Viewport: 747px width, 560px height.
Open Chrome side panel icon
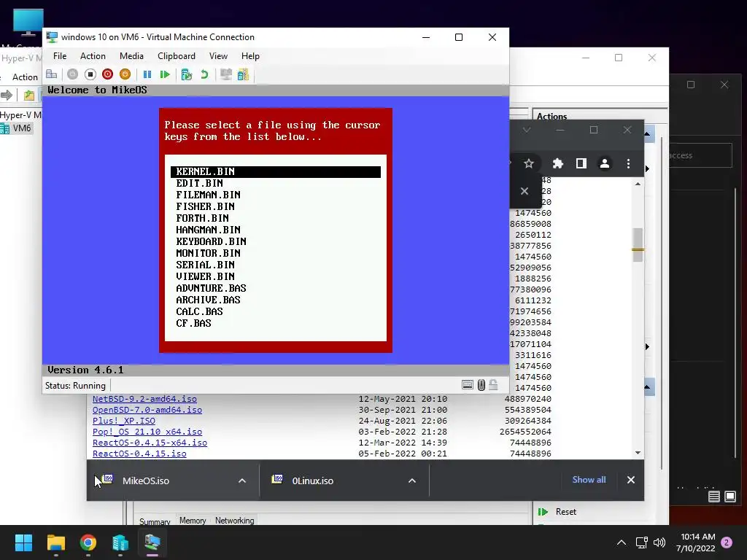tap(581, 164)
